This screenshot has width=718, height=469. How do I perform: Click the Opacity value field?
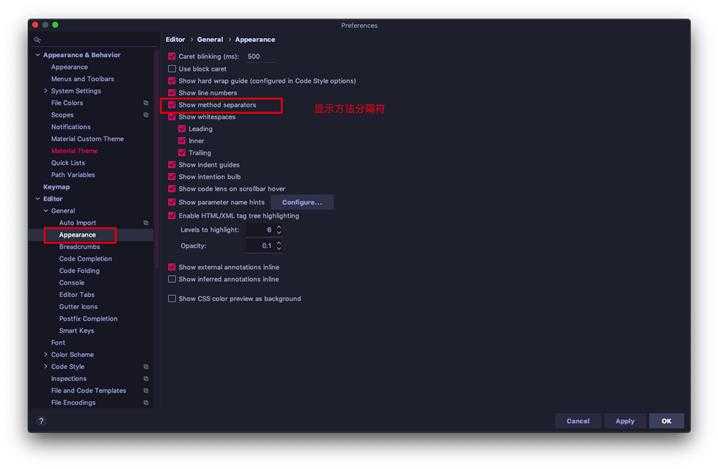tap(260, 245)
